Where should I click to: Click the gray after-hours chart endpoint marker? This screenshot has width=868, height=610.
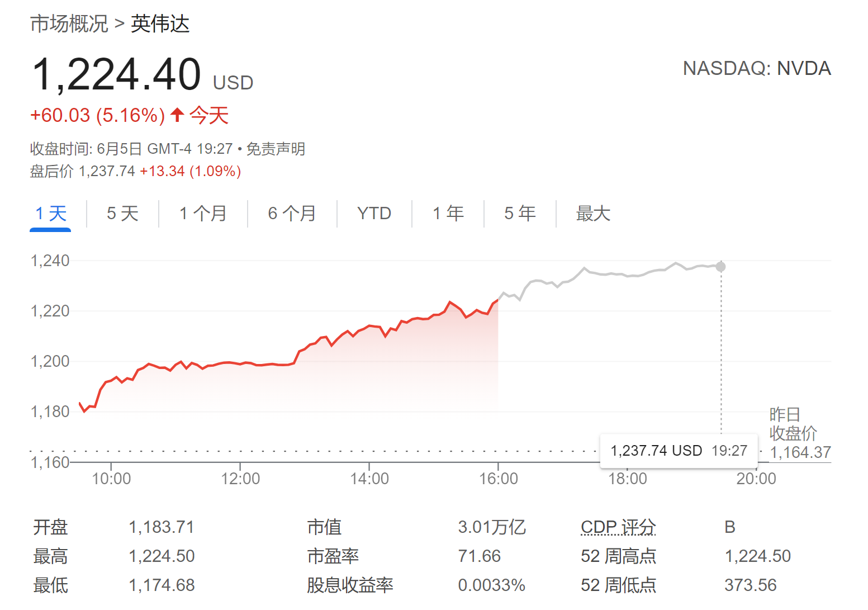pyautogui.click(x=721, y=267)
